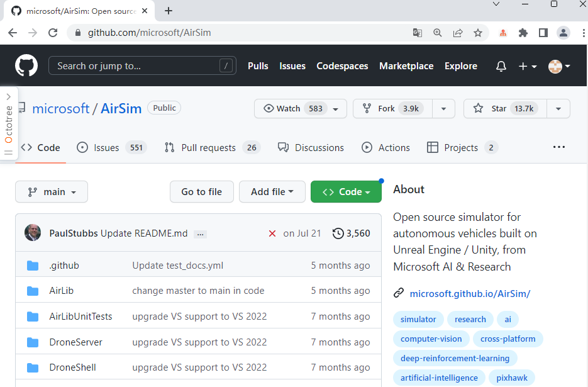Star the AirSim repository
Viewport: 588px width, 387px height.
pos(505,108)
